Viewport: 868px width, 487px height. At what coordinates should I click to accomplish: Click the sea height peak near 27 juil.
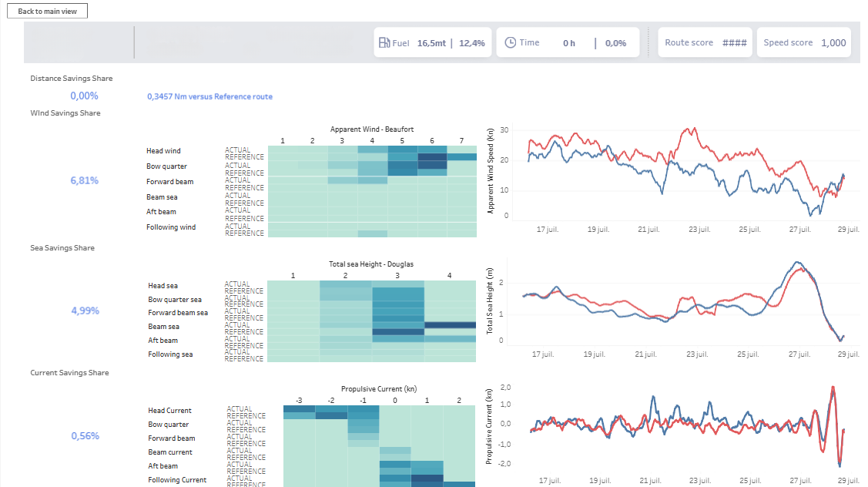coord(797,263)
